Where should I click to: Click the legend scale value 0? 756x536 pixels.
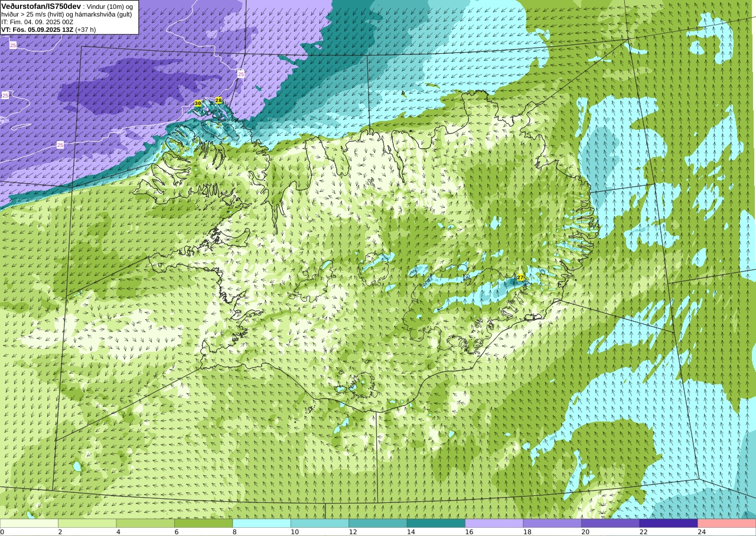pos(2,532)
